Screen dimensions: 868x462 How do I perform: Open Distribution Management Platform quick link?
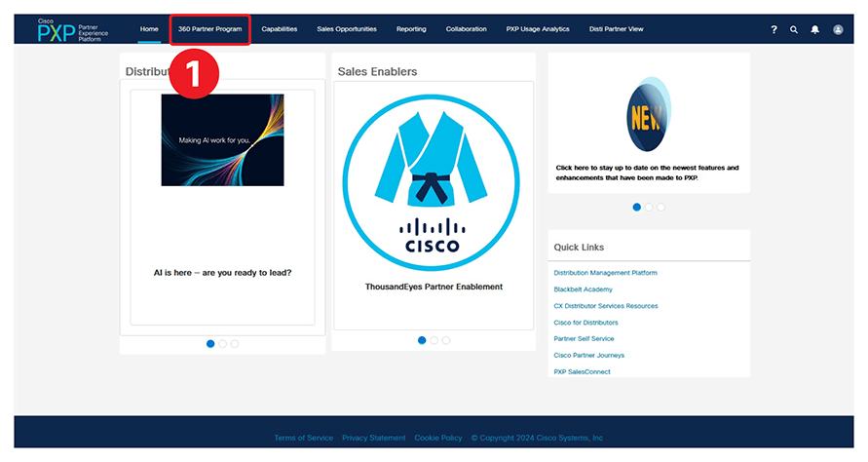(x=605, y=273)
